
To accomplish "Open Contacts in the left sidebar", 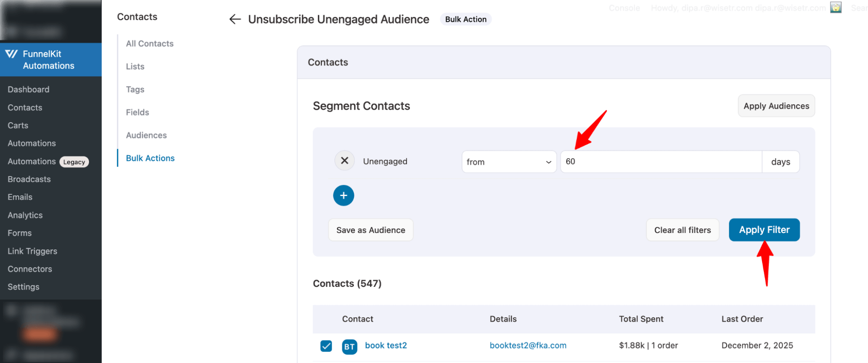I will pos(25,107).
